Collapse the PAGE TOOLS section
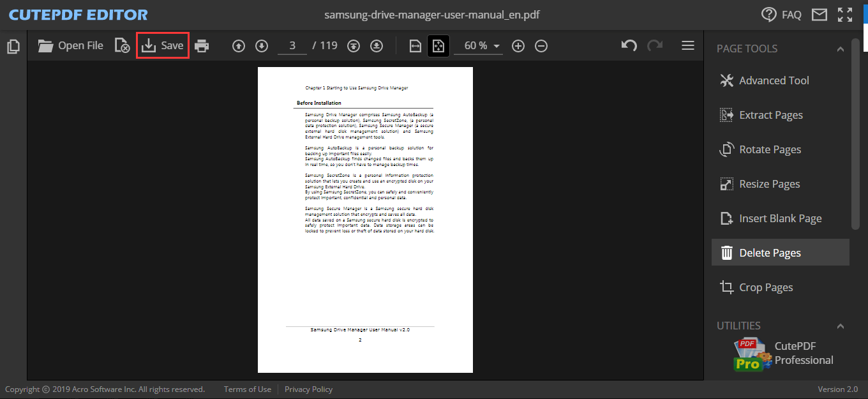Screen dimensions: 868x399 tap(841, 49)
